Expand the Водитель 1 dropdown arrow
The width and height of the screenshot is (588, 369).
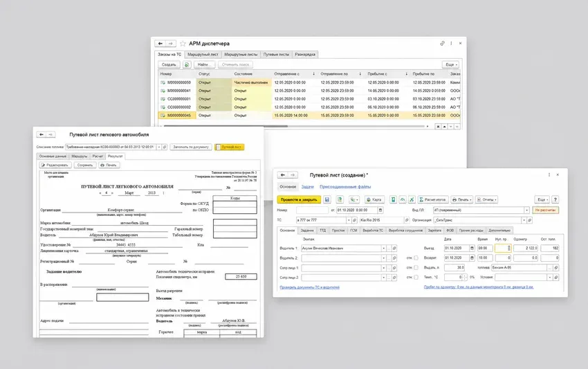click(383, 248)
